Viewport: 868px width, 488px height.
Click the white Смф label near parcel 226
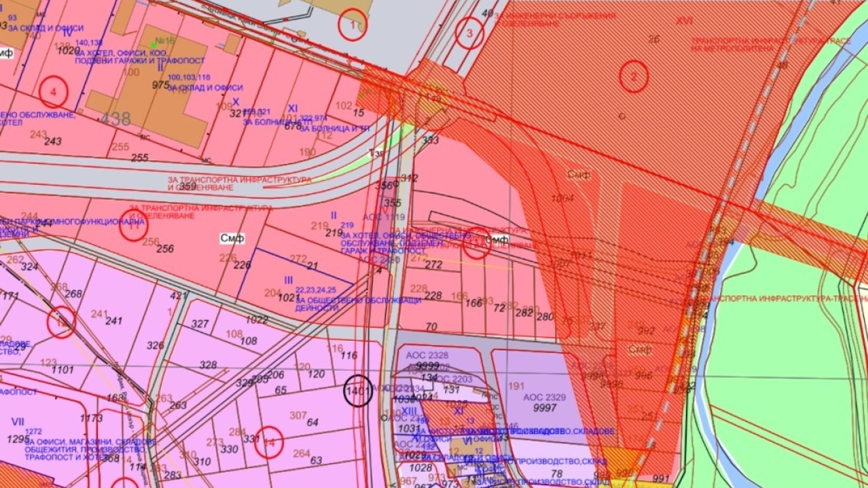click(x=232, y=238)
